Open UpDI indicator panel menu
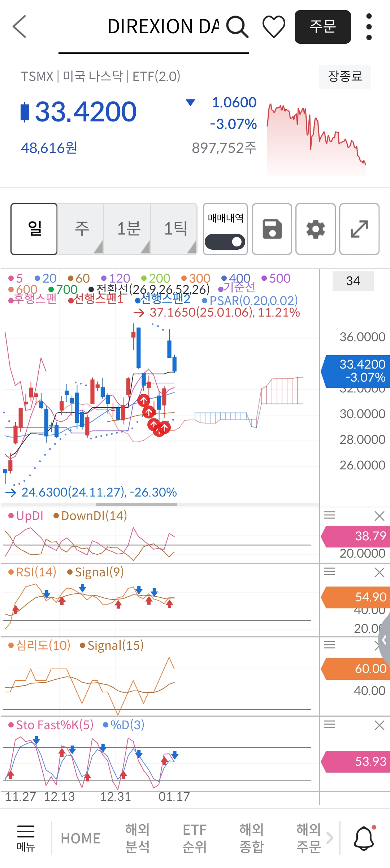 click(329, 515)
